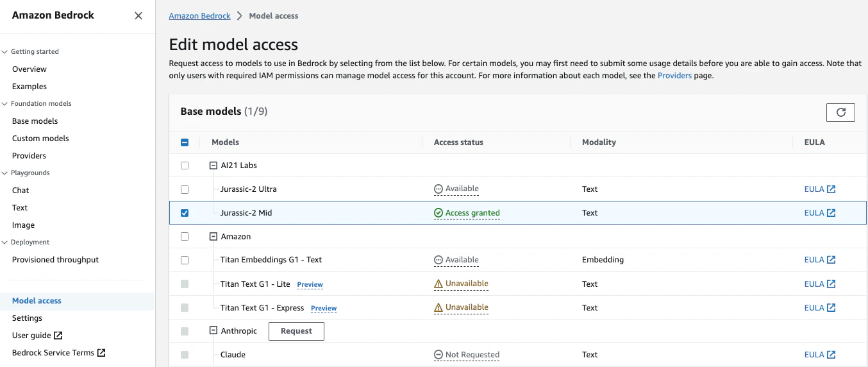Open the Text playground
The width and height of the screenshot is (868, 367).
pyautogui.click(x=20, y=208)
